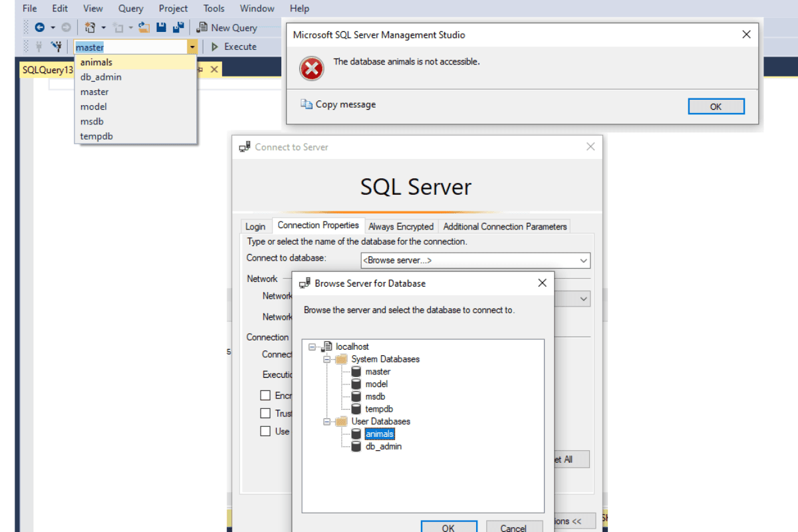
Task: Click the Navigate Backward toolbar icon
Action: (x=40, y=27)
